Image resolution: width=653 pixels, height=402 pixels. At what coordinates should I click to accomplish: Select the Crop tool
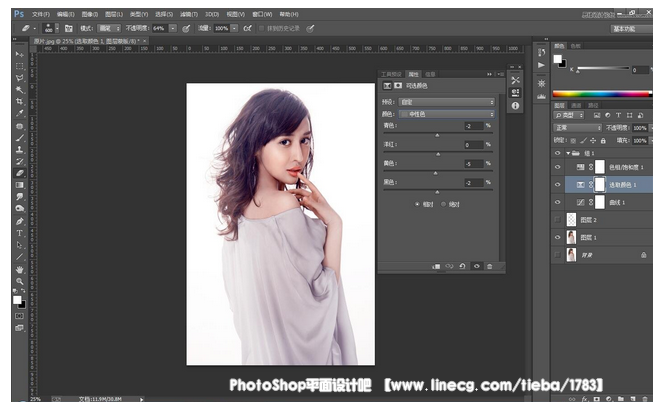20,101
